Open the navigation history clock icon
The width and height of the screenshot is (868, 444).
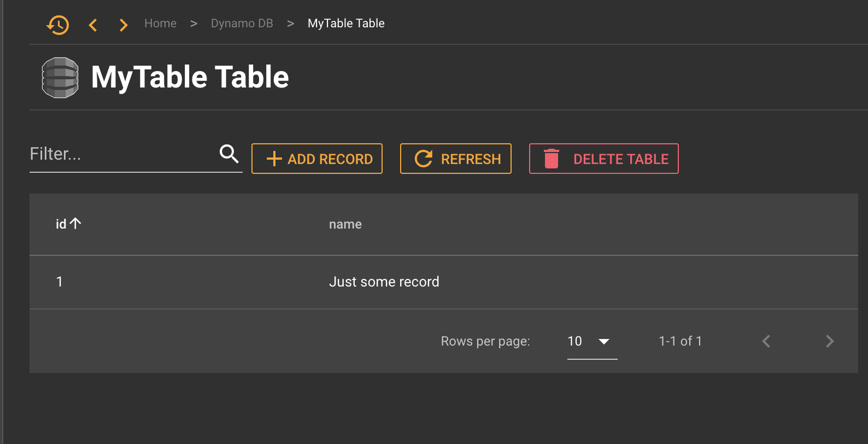tap(58, 25)
